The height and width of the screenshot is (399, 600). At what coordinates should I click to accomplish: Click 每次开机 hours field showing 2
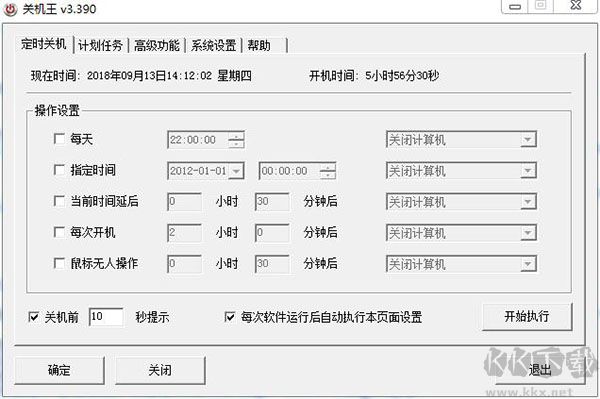point(184,233)
